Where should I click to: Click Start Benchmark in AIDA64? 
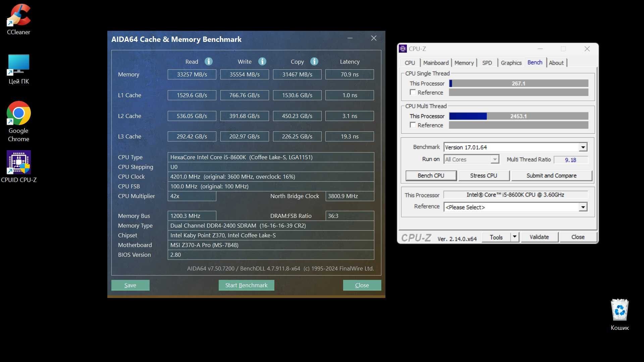[x=246, y=285]
